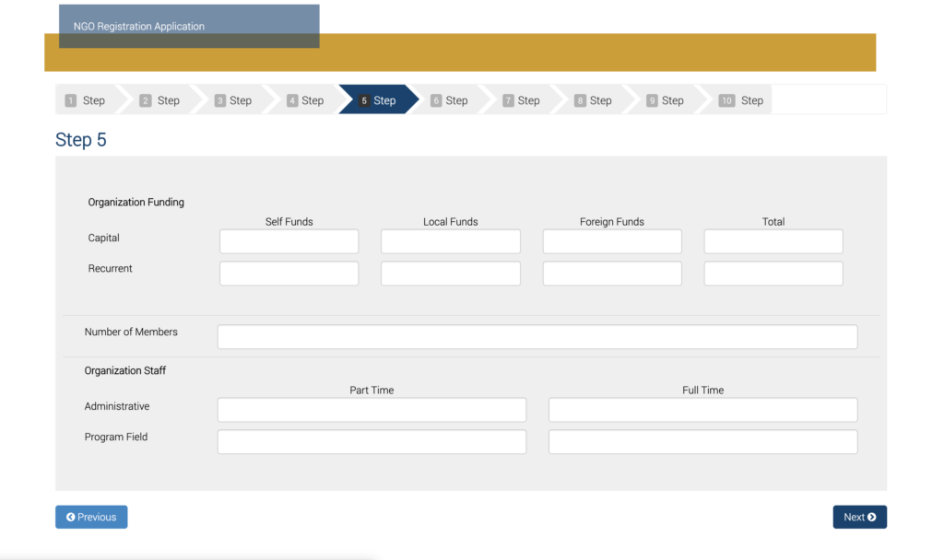The height and width of the screenshot is (560, 944).
Task: Click Administrative Part Time field
Action: (372, 410)
